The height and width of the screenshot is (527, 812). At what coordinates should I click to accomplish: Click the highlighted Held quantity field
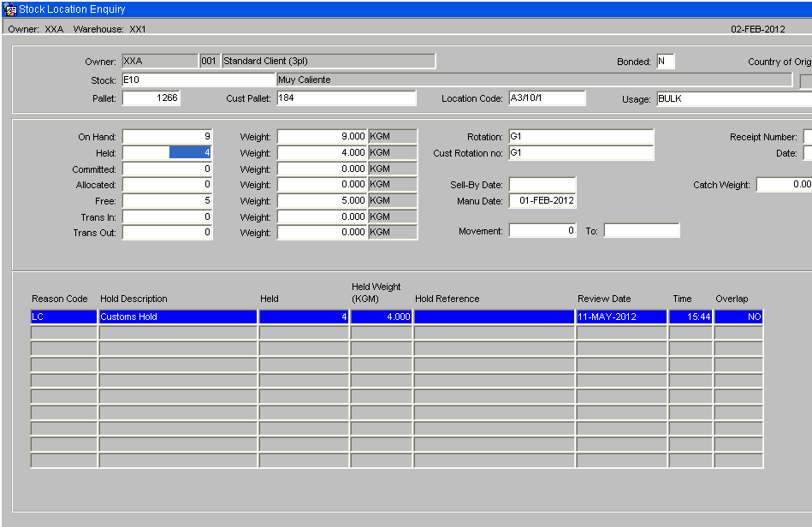coord(167,153)
